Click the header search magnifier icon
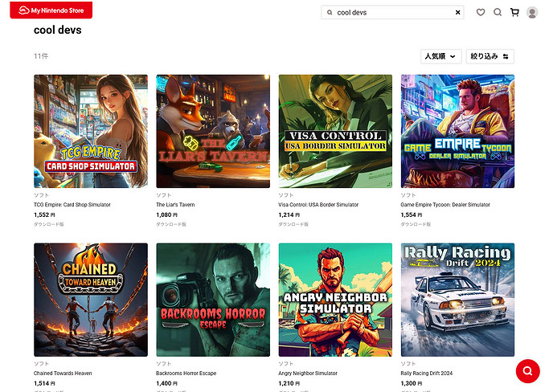The width and height of the screenshot is (545, 392). pyautogui.click(x=498, y=13)
